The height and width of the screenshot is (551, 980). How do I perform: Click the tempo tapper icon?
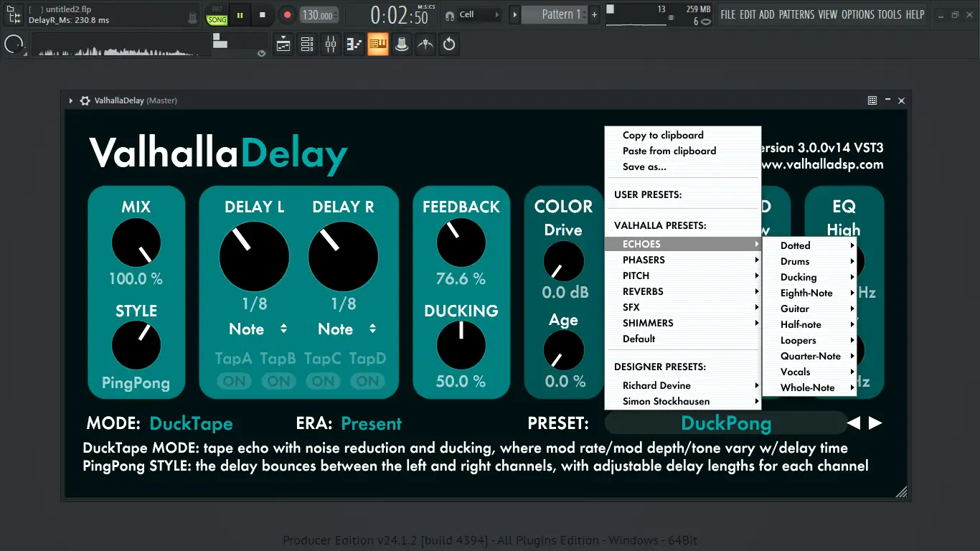coord(425,44)
